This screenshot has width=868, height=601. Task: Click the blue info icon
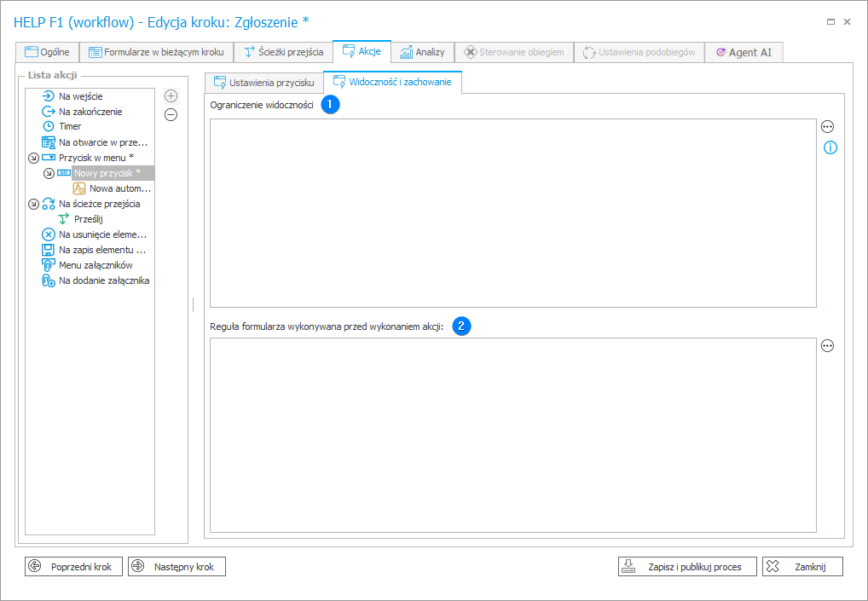pos(830,147)
